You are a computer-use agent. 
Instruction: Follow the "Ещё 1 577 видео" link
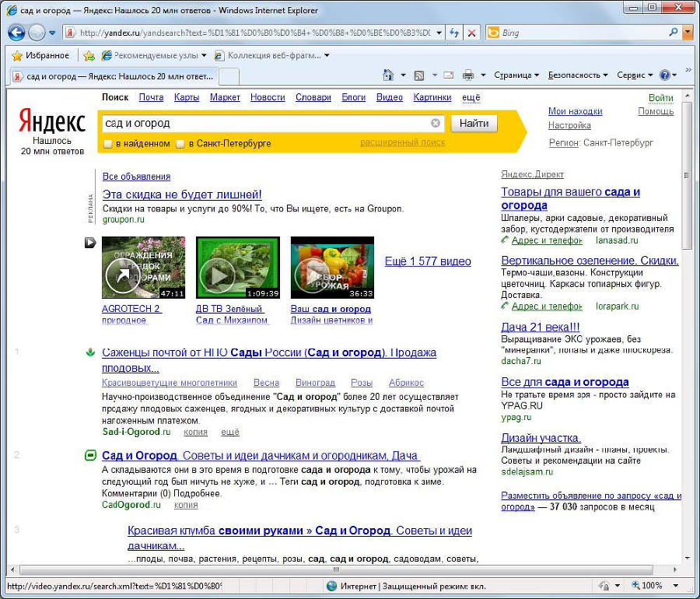(428, 261)
